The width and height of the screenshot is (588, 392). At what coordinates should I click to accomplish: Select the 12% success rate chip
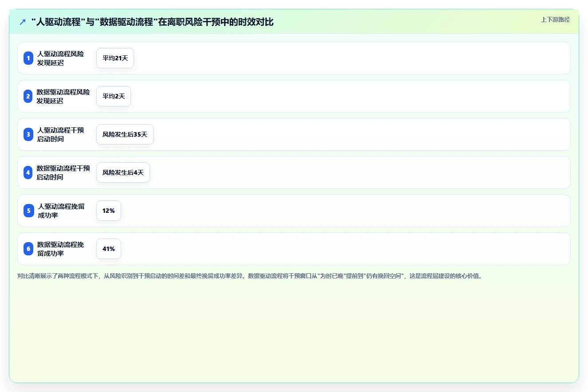click(x=109, y=211)
